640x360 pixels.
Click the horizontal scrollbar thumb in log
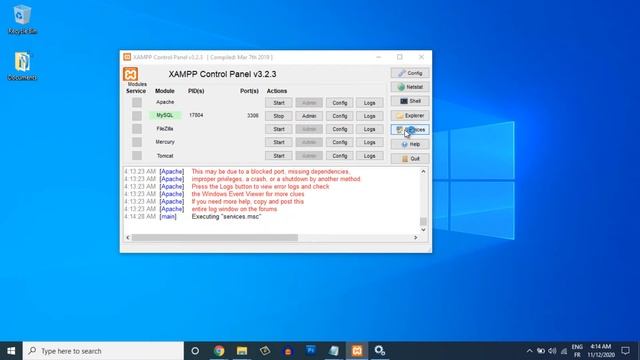[x=215, y=237]
